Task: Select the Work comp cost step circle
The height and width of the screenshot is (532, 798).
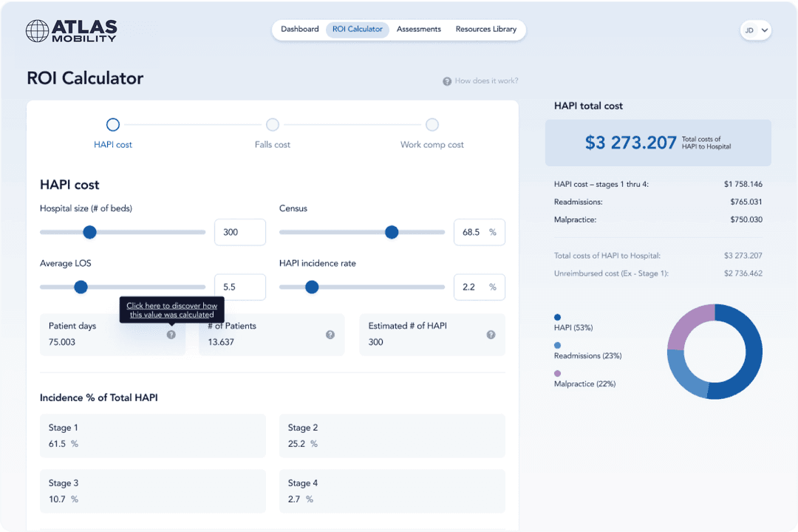Action: [x=432, y=125]
